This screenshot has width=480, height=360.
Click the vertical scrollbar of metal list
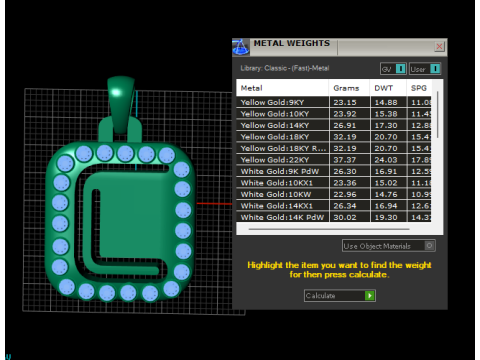(437, 115)
